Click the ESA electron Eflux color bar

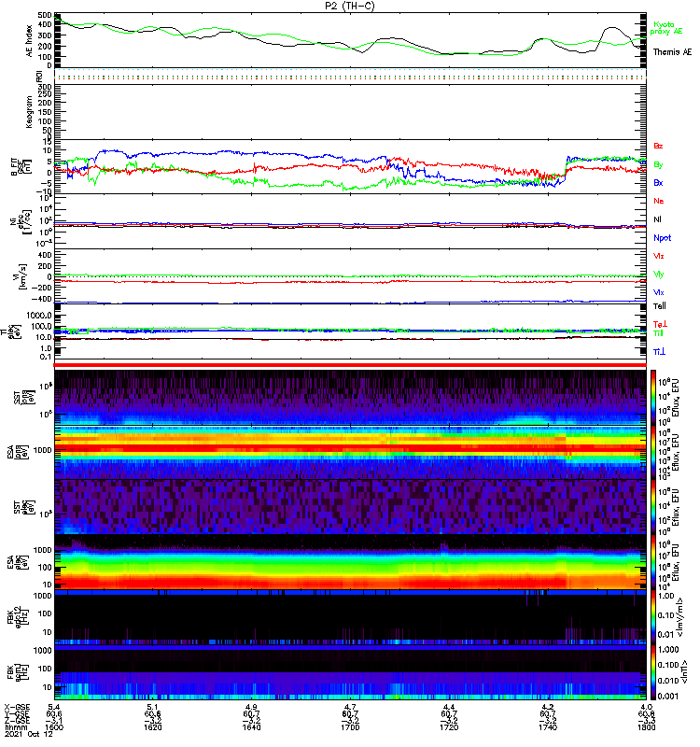(653, 562)
